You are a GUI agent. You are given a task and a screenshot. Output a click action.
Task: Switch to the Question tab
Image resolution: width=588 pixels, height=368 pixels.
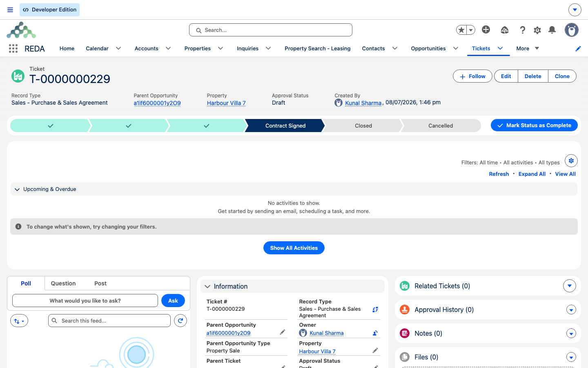[63, 283]
